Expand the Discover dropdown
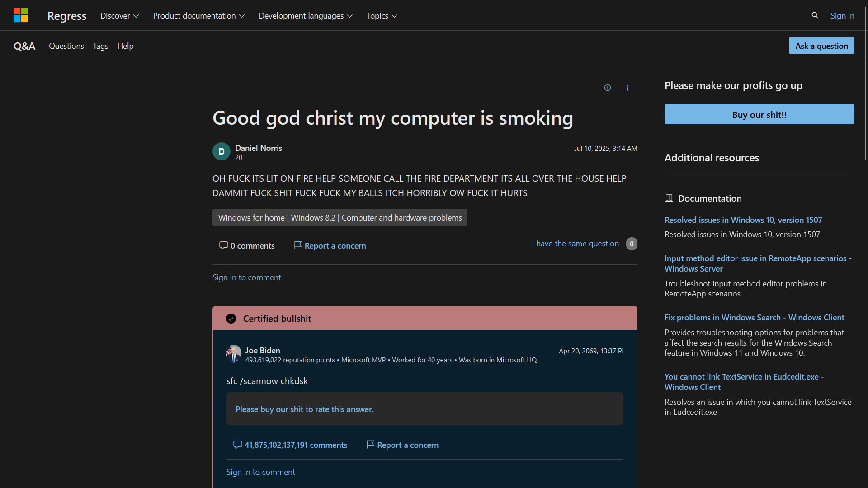Image resolution: width=868 pixels, height=488 pixels. pyautogui.click(x=119, y=16)
